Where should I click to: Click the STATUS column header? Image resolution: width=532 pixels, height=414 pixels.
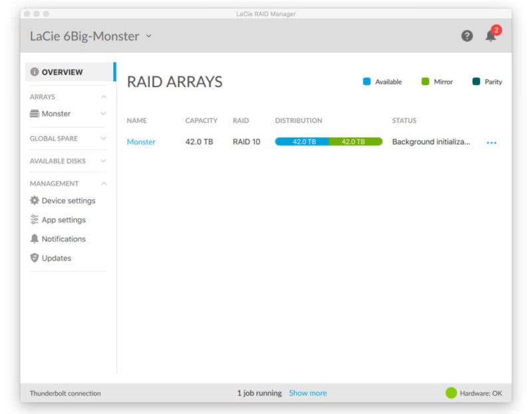(404, 120)
